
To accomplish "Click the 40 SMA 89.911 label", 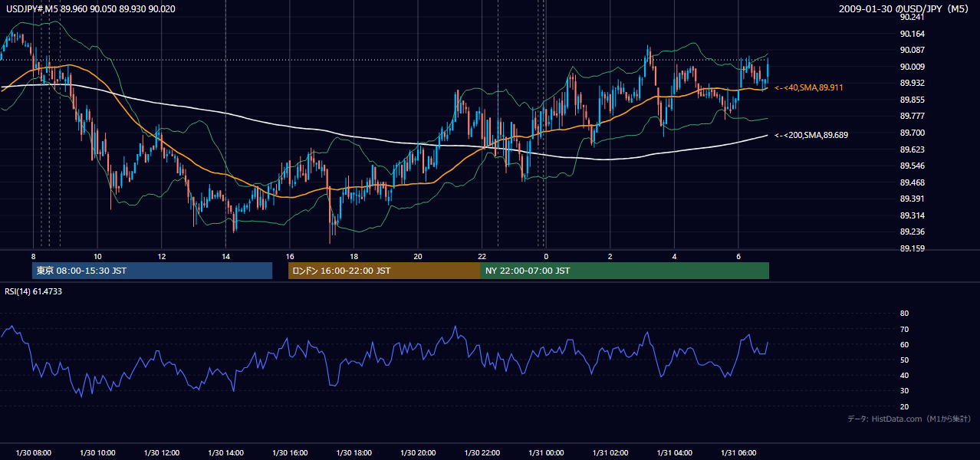I will click(x=809, y=88).
